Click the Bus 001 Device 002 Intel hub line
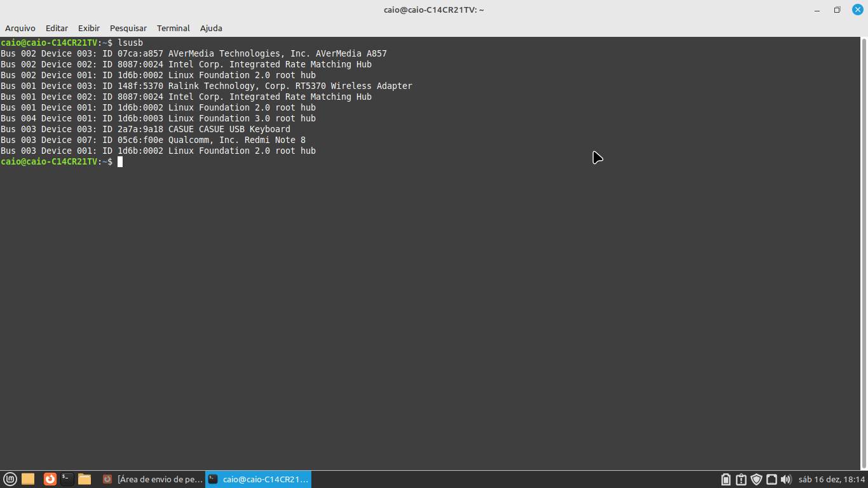Image resolution: width=868 pixels, height=488 pixels. point(186,97)
